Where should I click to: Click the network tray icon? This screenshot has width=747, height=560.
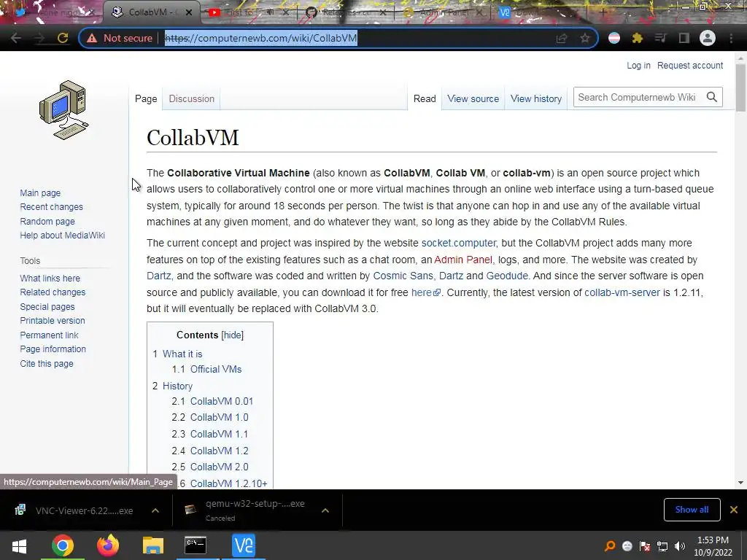[662, 546]
